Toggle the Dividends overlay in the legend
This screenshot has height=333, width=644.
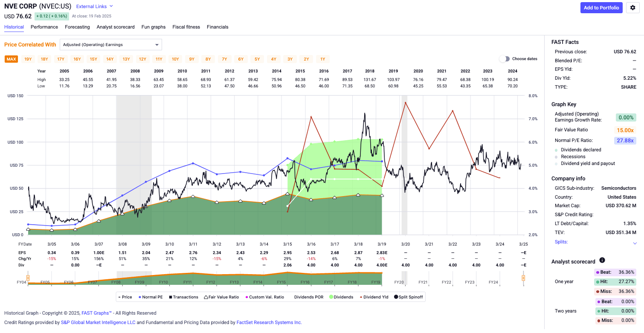tap(331, 297)
